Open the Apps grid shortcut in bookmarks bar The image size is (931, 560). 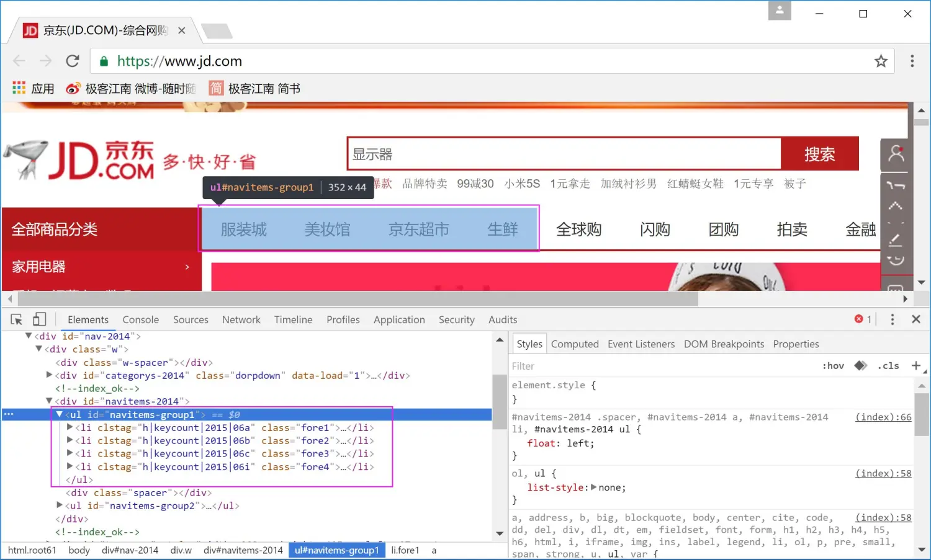(x=19, y=88)
